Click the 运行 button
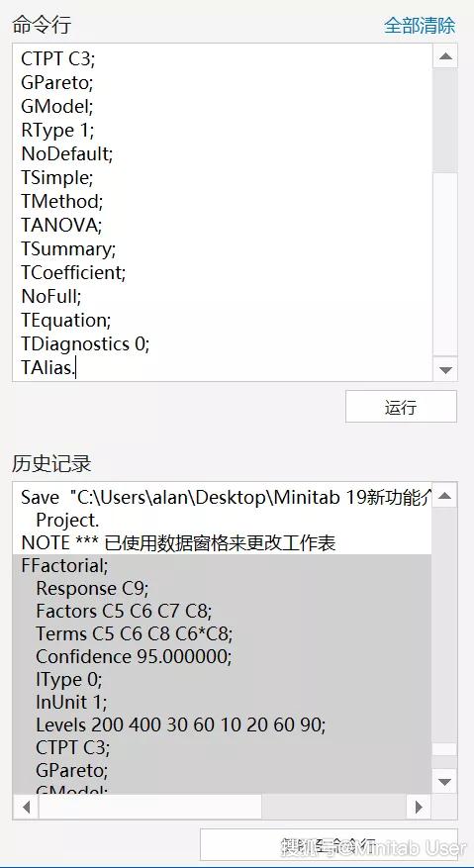474x868 pixels. [401, 407]
